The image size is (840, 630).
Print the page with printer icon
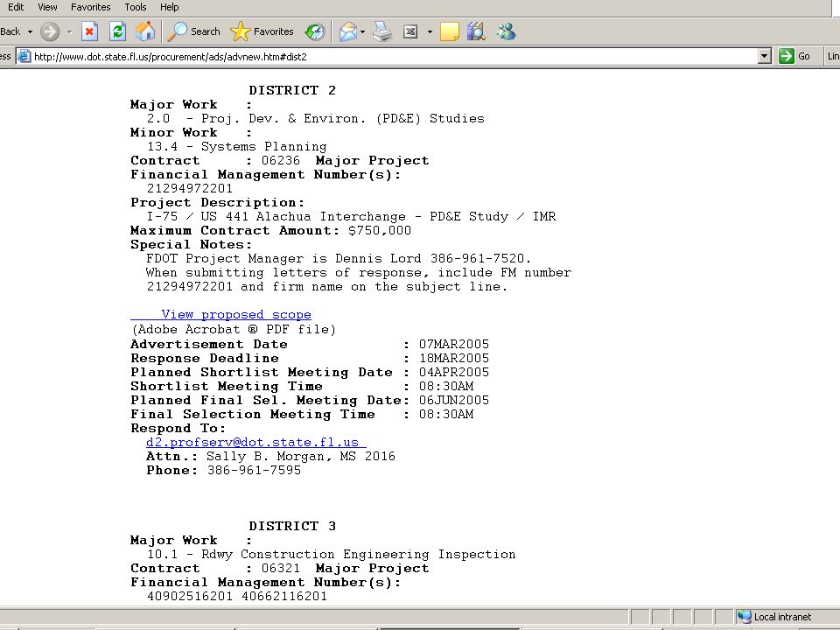(382, 31)
